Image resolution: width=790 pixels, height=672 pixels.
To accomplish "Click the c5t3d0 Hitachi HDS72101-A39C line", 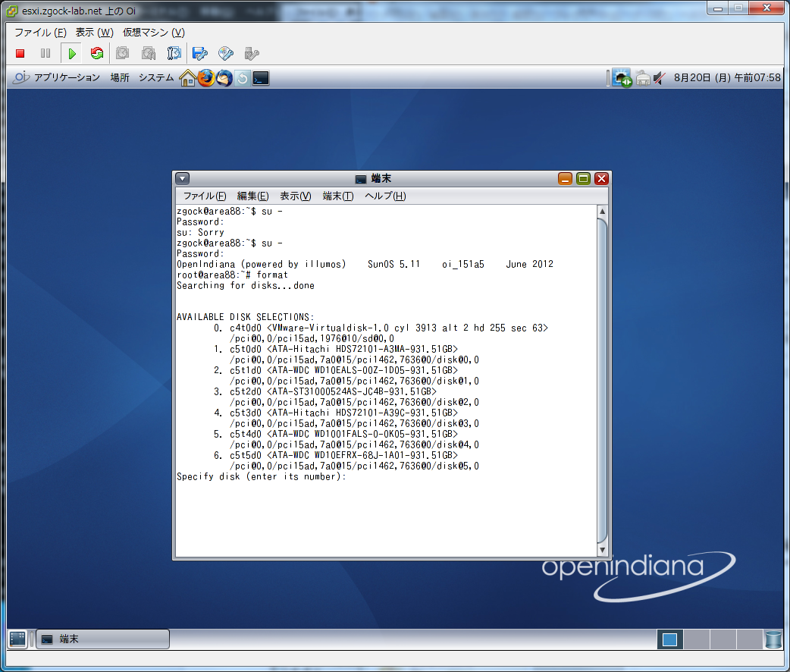I will point(336,413).
